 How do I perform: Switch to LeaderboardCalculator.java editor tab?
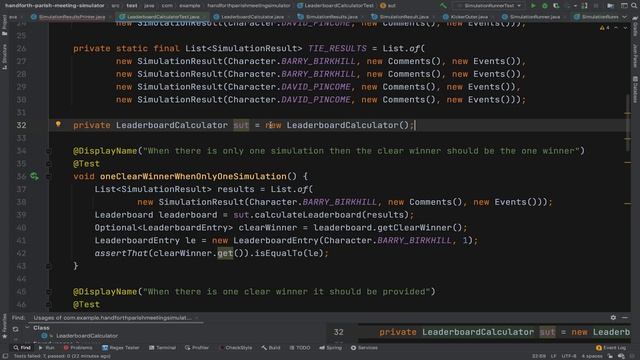pyautogui.click(x=250, y=17)
